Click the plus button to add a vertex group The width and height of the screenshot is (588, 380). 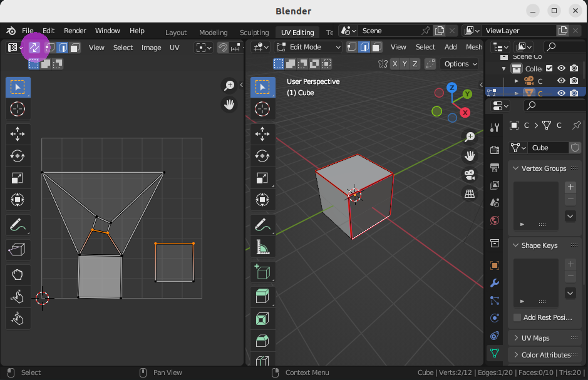[570, 186]
